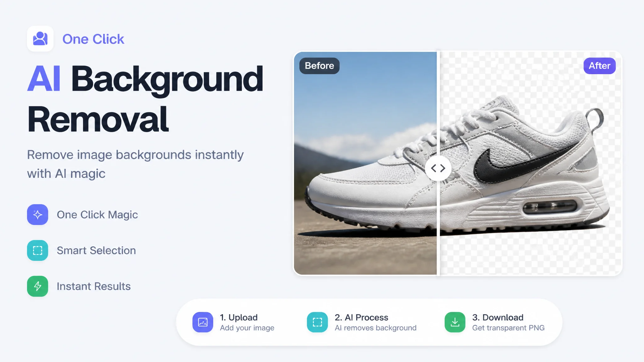The image size is (644, 362).
Task: Click the Get transparent PNG caption
Action: [x=508, y=328]
